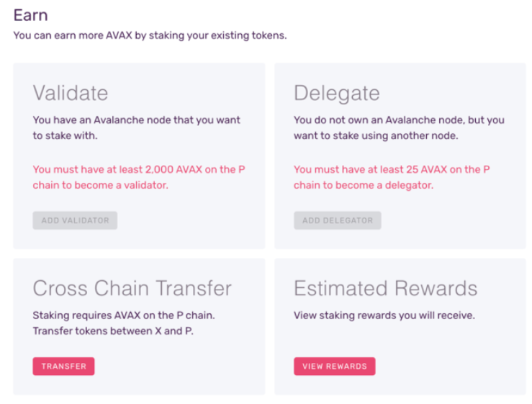Click the Estimated Rewards heading
Viewport: 532px width, 404px height.
[385, 289]
